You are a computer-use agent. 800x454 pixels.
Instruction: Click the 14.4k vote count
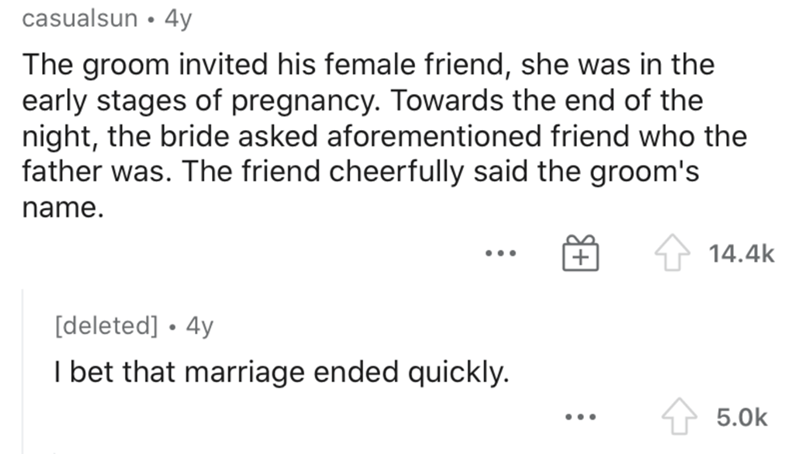click(741, 254)
